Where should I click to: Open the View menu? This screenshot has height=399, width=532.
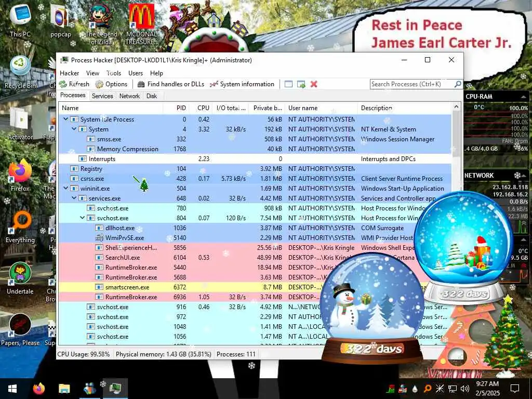pos(92,73)
